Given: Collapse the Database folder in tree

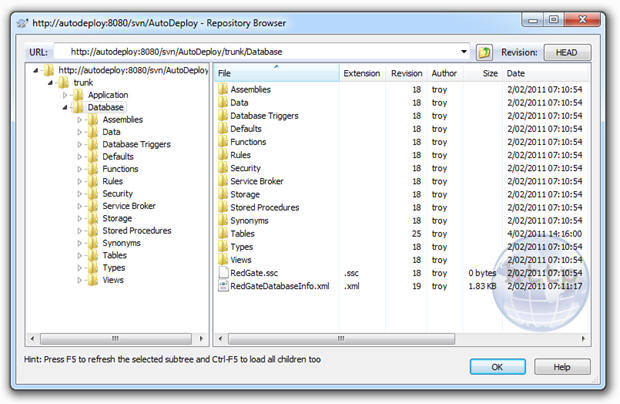Looking at the screenshot, I should (x=65, y=107).
